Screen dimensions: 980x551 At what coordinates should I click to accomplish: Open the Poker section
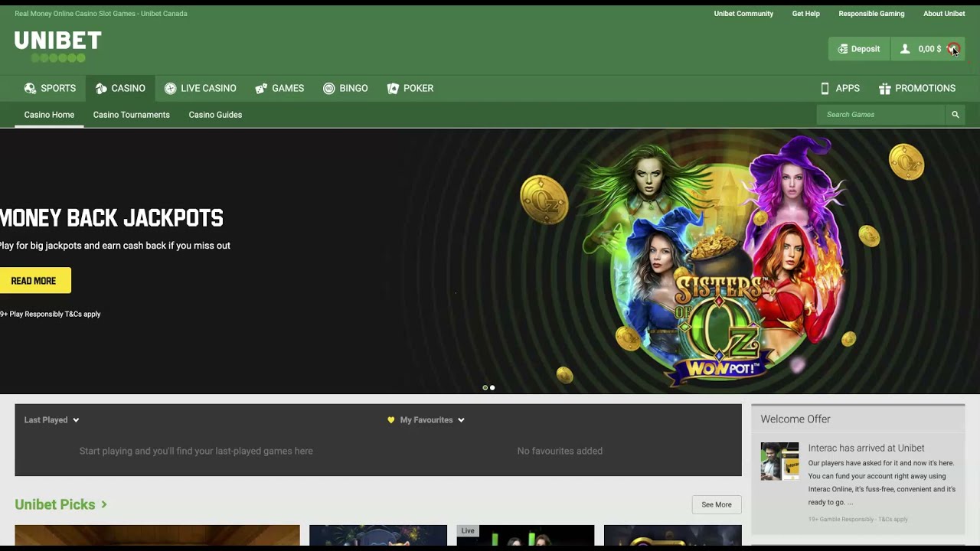tap(410, 89)
